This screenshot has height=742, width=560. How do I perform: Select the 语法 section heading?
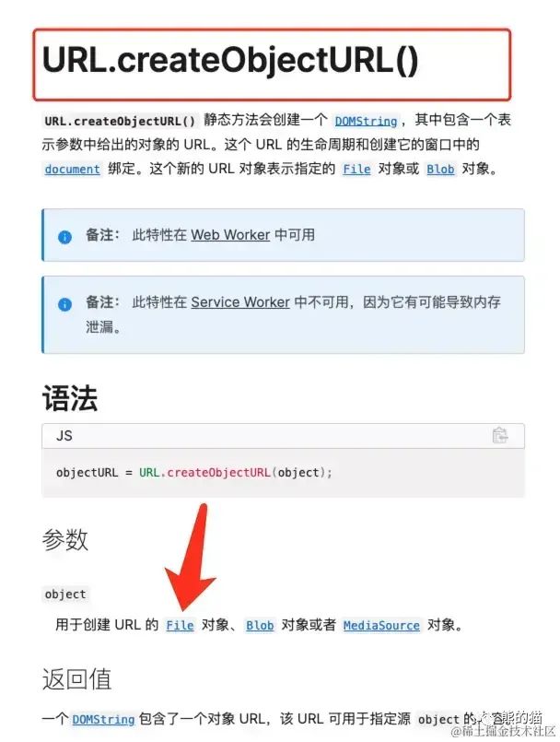pos(70,397)
